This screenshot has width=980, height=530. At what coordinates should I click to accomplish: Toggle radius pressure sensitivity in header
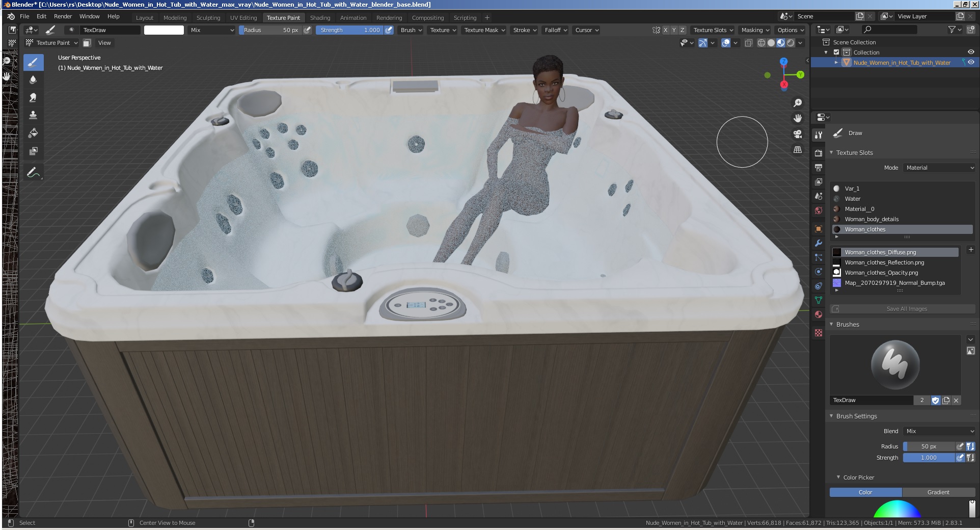coord(307,30)
